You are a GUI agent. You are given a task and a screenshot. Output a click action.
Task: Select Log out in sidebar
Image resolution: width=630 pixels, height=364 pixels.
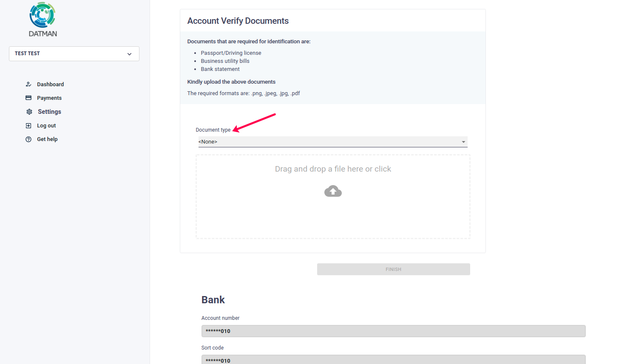pos(46,126)
